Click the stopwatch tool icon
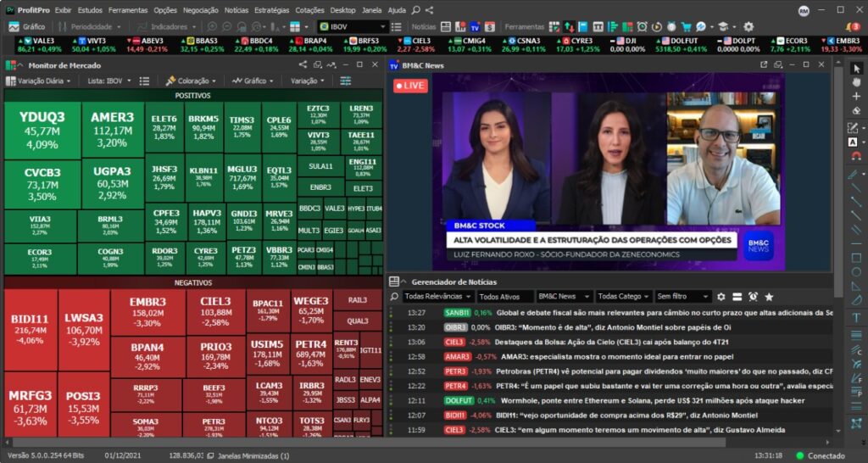This screenshot has height=463, width=868. (x=671, y=26)
